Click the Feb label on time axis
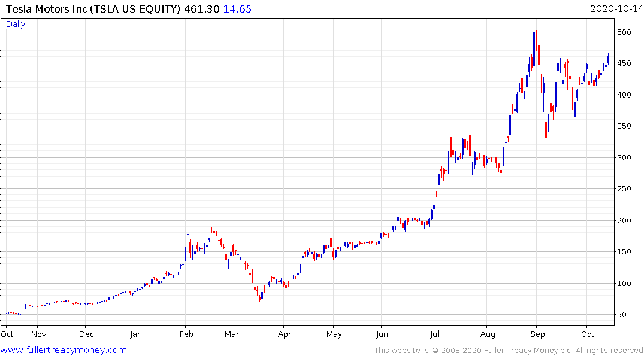This screenshot has height=359, width=644. (x=186, y=334)
